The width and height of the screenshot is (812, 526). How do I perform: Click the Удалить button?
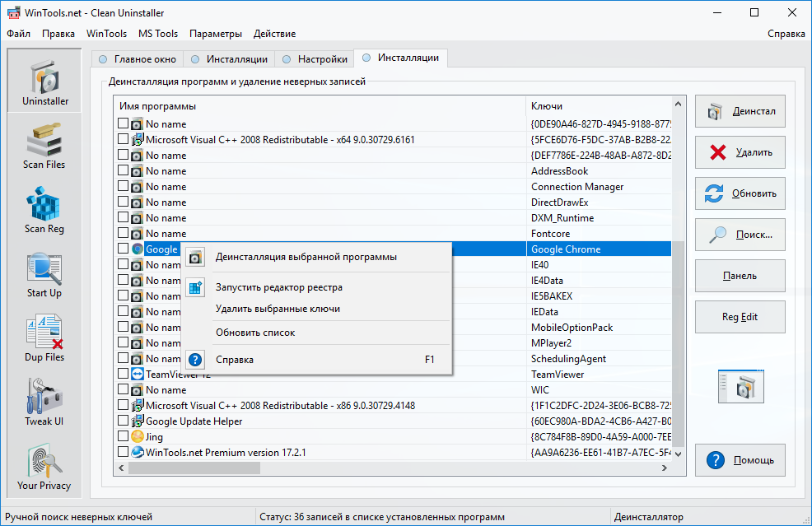point(740,152)
